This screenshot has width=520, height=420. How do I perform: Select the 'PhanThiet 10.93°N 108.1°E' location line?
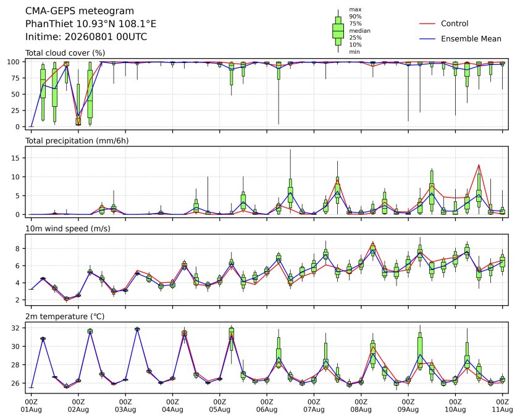coord(91,24)
